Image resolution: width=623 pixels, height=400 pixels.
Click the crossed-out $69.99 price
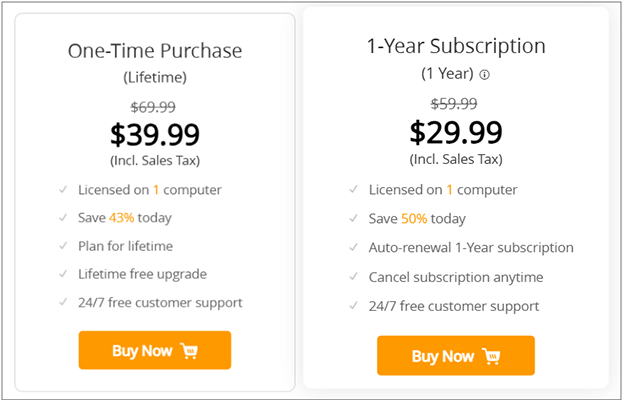(153, 106)
